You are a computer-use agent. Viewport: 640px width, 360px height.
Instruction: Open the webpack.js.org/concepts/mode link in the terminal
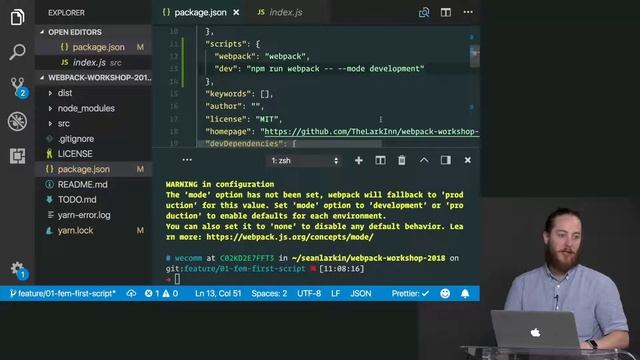(x=289, y=237)
